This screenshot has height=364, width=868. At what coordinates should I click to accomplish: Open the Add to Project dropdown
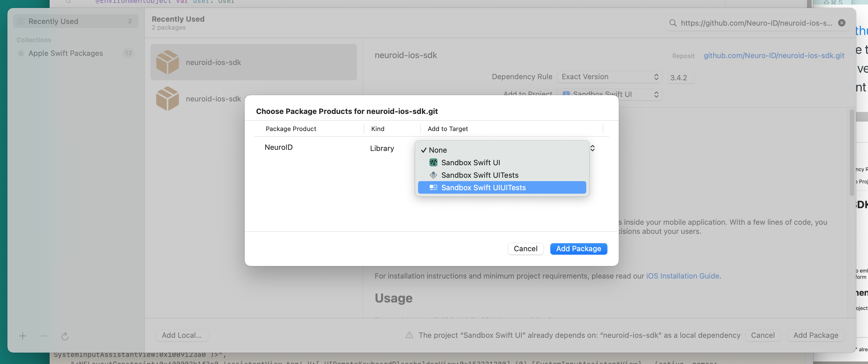click(x=609, y=94)
